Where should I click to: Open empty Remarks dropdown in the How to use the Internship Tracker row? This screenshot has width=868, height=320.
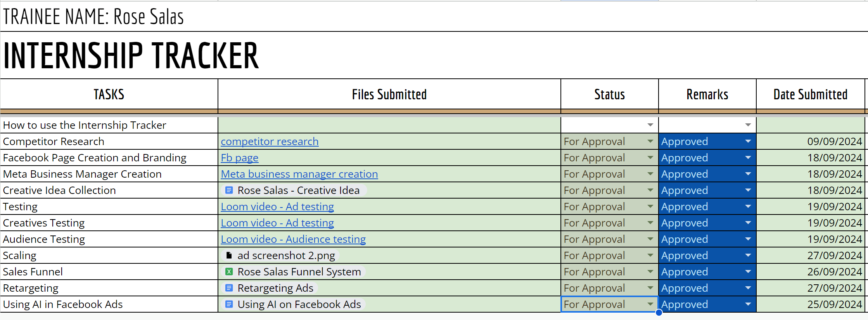[x=748, y=125]
